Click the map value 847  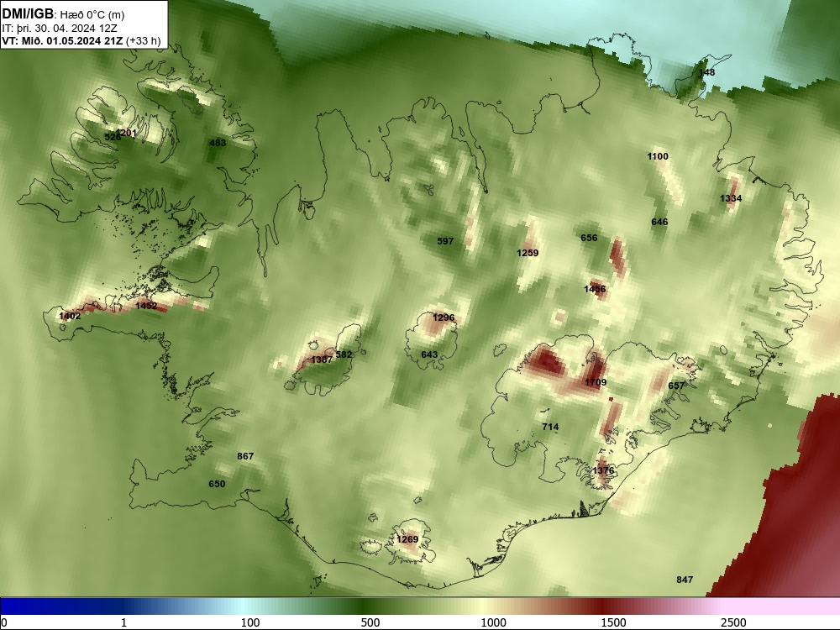pos(685,580)
